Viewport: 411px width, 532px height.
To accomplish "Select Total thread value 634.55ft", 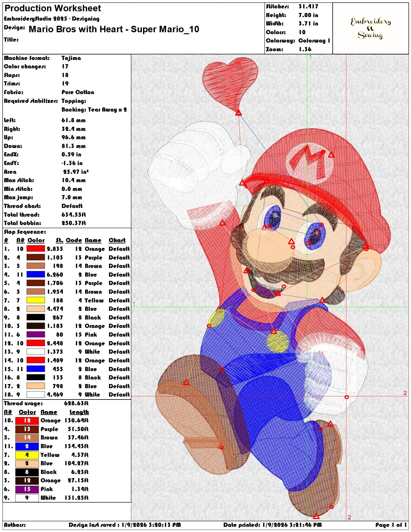I will [x=73, y=215].
